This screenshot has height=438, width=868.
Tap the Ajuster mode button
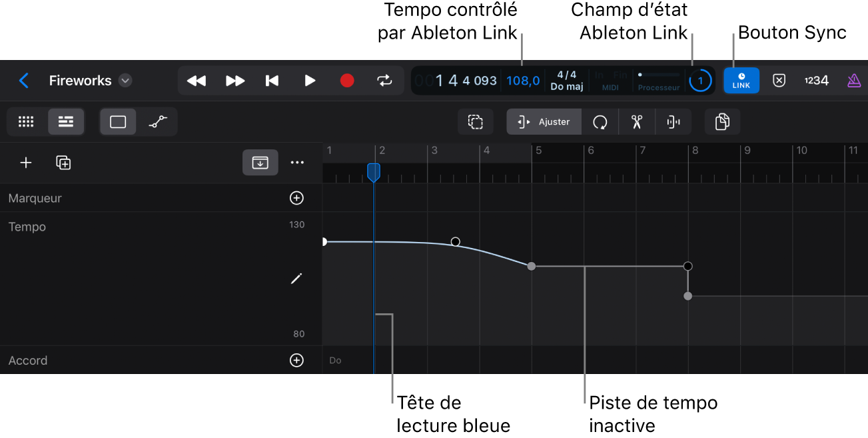pyautogui.click(x=544, y=121)
